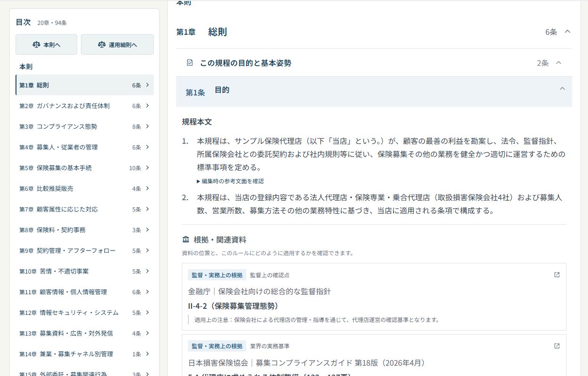588x376 pixels.
Task: Open 第7章 顧客属性に応じた対応
Action: tap(85, 209)
